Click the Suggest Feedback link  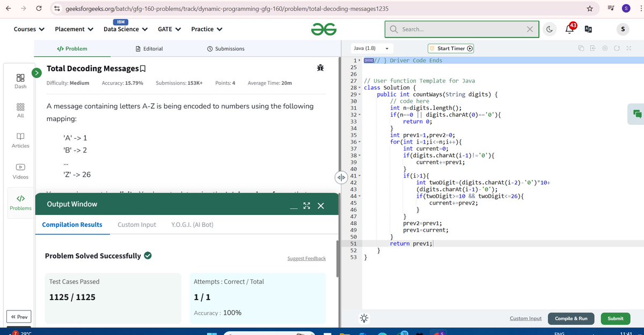point(306,258)
